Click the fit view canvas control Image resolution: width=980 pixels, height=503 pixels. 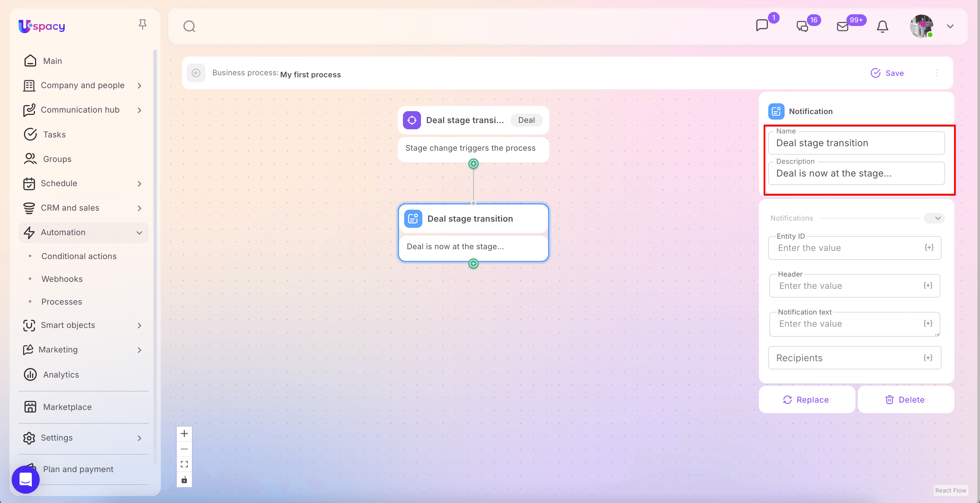pos(184,464)
